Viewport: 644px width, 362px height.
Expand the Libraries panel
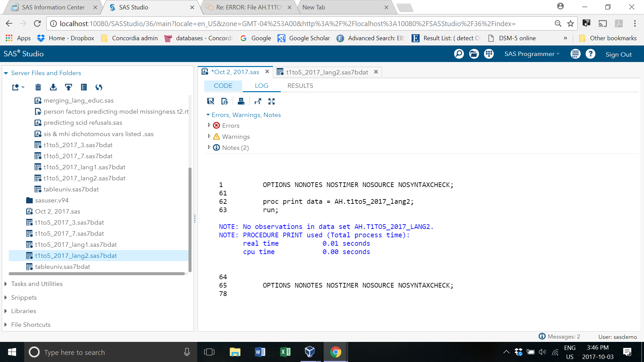pos(23,311)
